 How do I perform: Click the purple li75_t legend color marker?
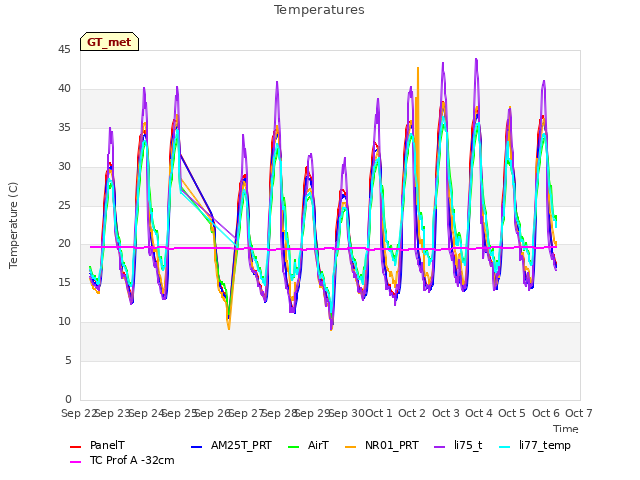pos(440,447)
